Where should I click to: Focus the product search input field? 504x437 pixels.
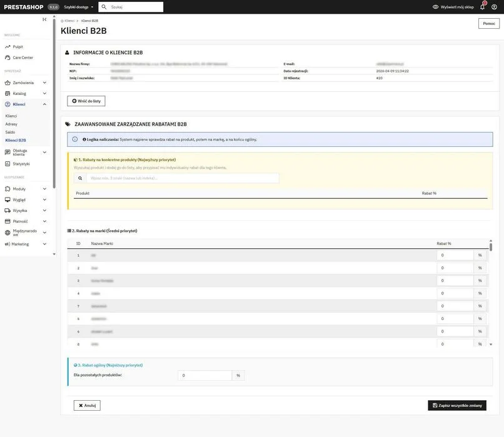pos(183,178)
